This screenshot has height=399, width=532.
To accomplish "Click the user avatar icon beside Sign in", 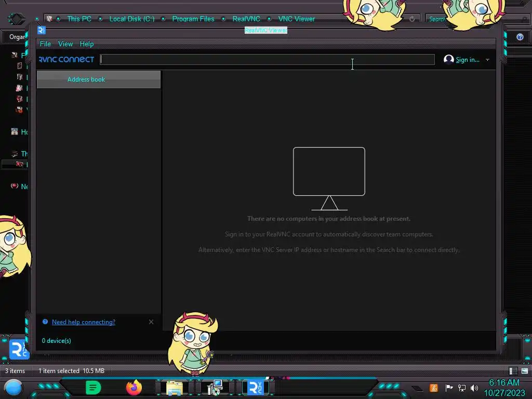I will (x=448, y=59).
